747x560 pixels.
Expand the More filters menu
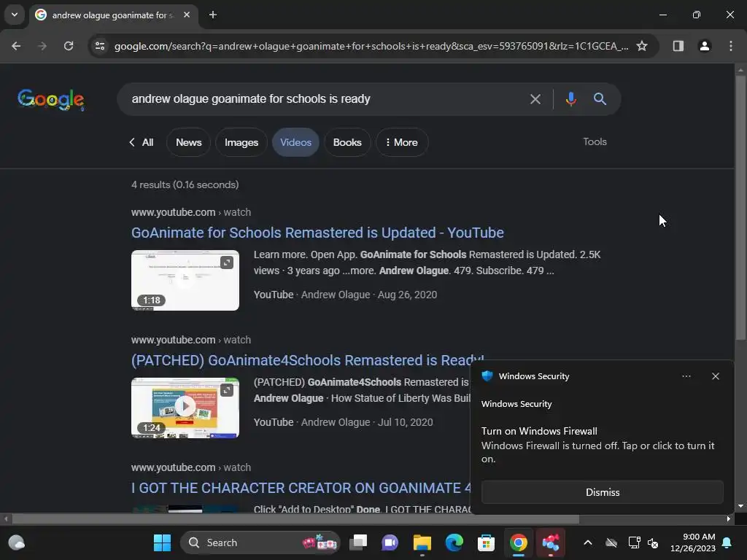tap(402, 142)
